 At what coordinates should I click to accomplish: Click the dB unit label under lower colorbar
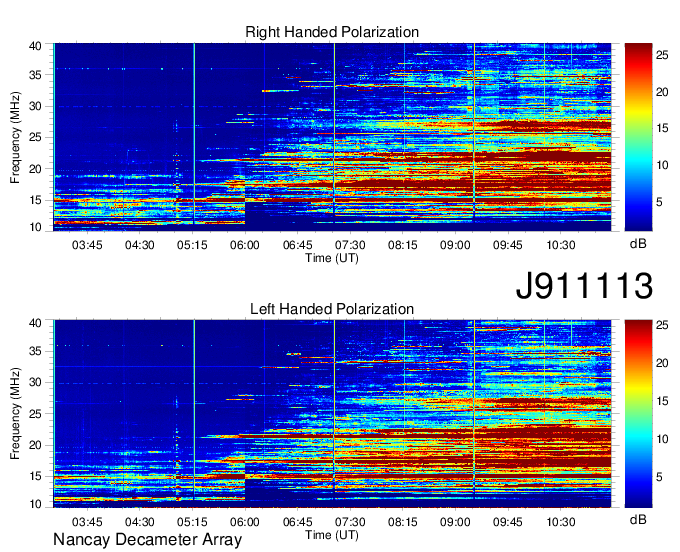(x=638, y=520)
